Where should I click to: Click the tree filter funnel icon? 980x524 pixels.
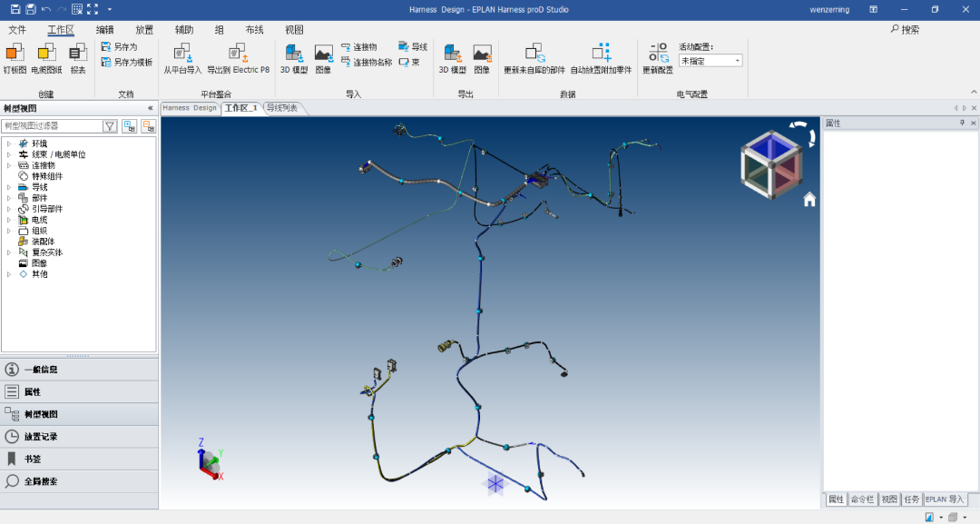click(110, 125)
